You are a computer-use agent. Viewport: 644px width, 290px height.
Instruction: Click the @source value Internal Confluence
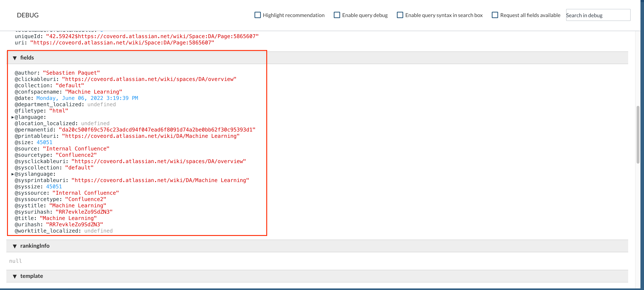pos(76,149)
